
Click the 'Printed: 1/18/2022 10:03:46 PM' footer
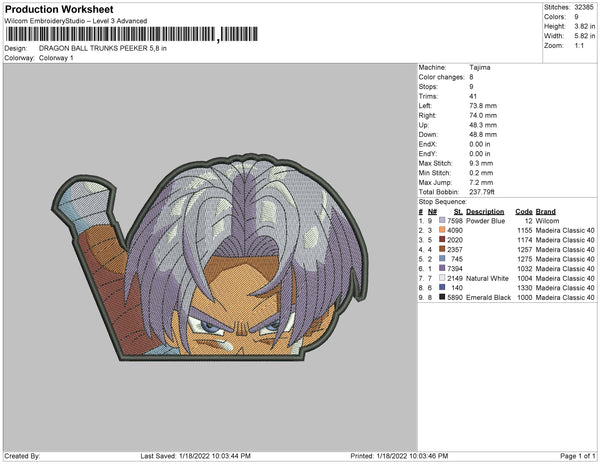click(399, 456)
